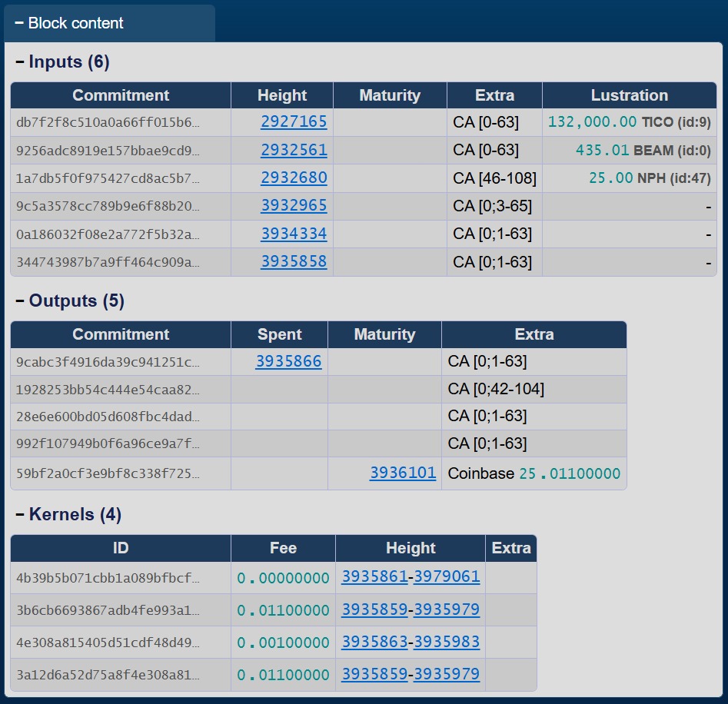The height and width of the screenshot is (704, 728).
Task: Select output commitment 59bf2a0cf3e9bf8c338f725…
Action: (108, 473)
